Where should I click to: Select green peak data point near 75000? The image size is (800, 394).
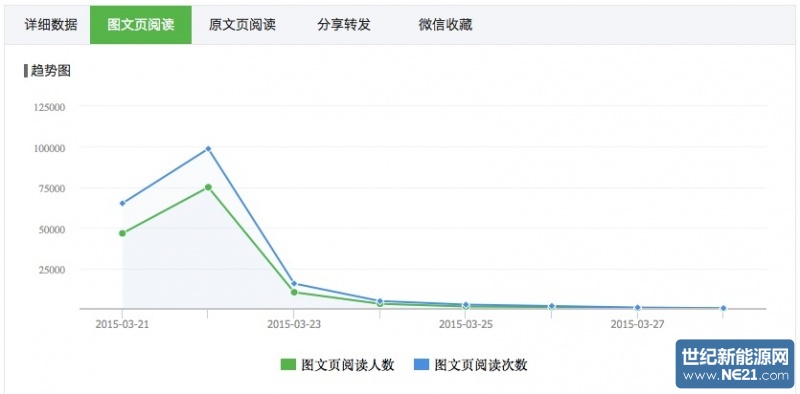[208, 187]
